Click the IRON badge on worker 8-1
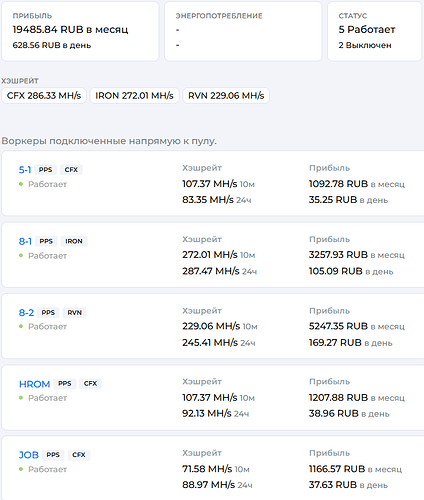The height and width of the screenshot is (500, 424). [74, 241]
